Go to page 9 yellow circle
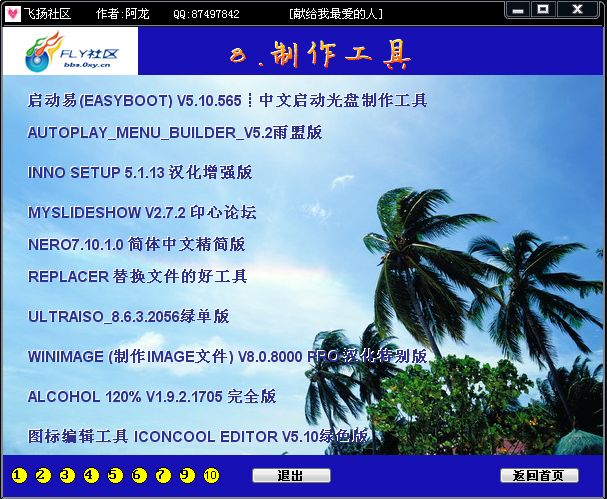Viewport: 607px width, 499px height. pyautogui.click(x=187, y=475)
